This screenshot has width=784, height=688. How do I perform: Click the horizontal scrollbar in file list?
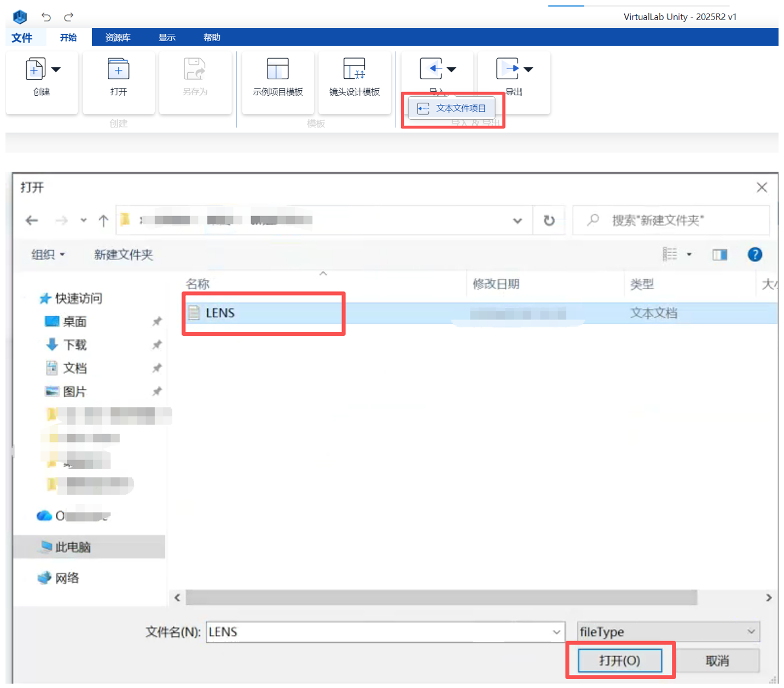tap(441, 597)
